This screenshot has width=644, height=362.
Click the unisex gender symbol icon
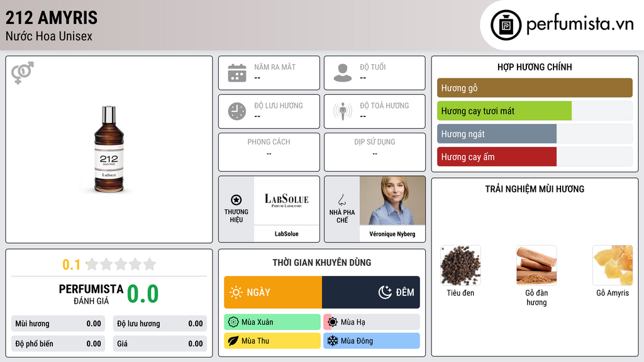tap(23, 73)
